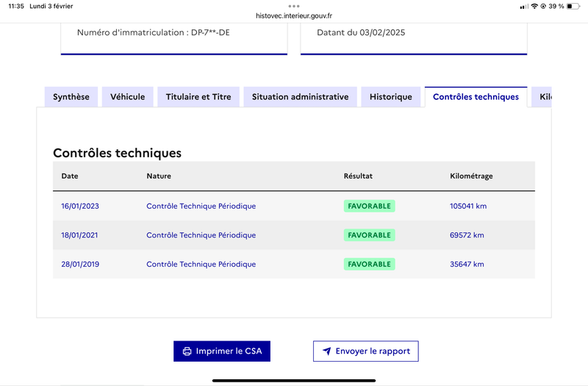588x386 pixels.
Task: Tap the home indicator bar at bottom
Action: (294, 381)
